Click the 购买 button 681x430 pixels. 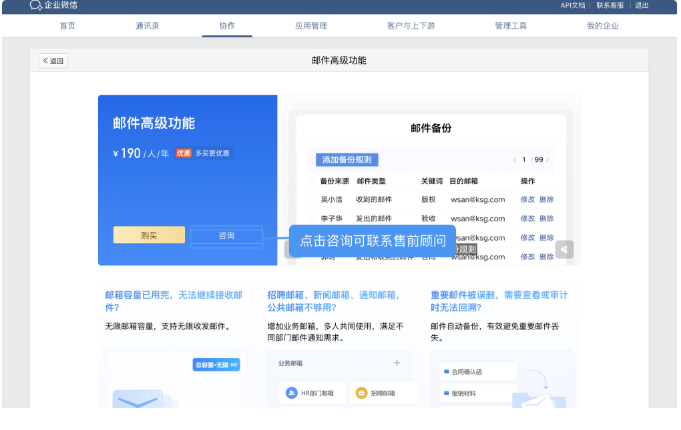[149, 235]
